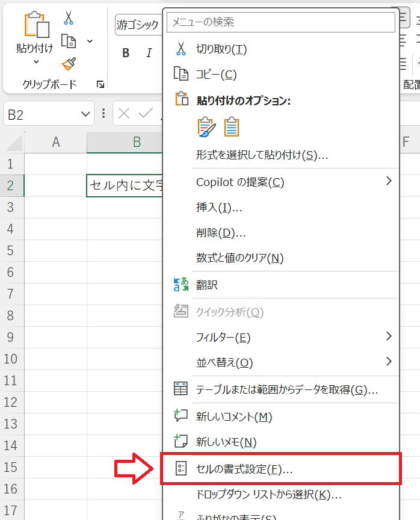Click paste with brush option icon

coord(206,127)
